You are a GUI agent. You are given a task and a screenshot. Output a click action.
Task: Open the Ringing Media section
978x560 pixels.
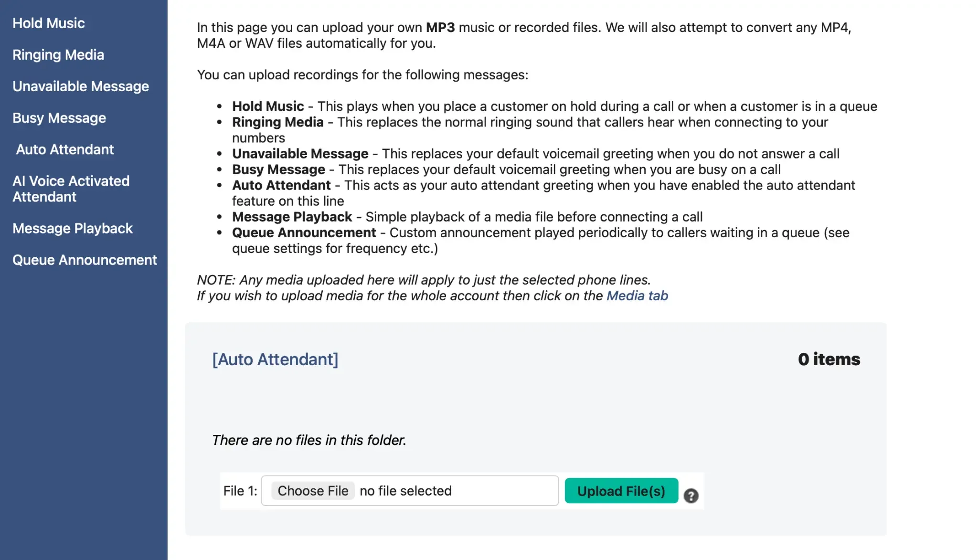[58, 54]
